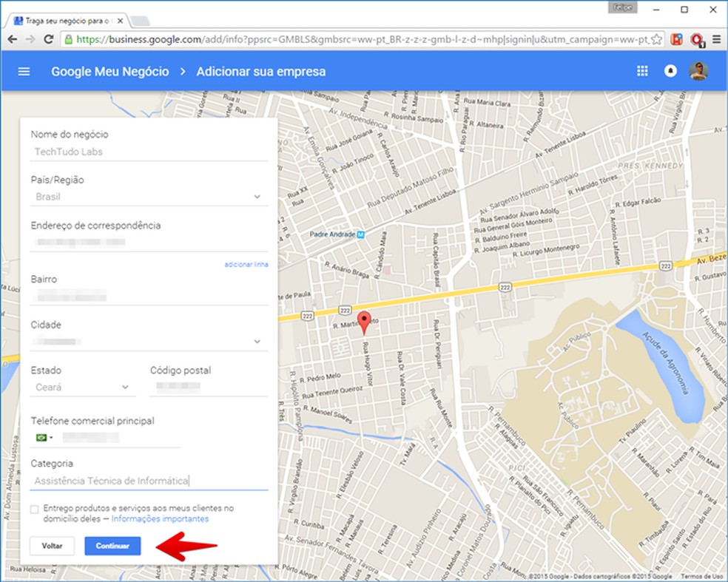This screenshot has height=582, width=728.
Task: Reload the current page
Action: pyautogui.click(x=48, y=39)
